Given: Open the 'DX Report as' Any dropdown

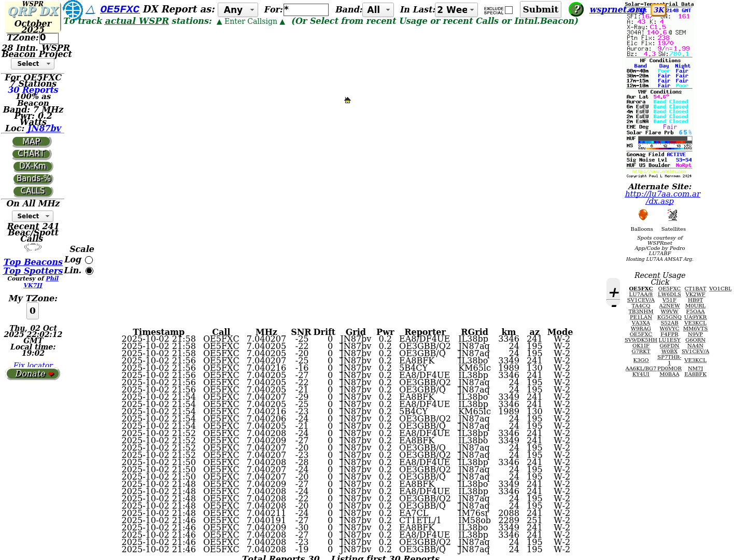Looking at the screenshot, I should click(x=238, y=10).
